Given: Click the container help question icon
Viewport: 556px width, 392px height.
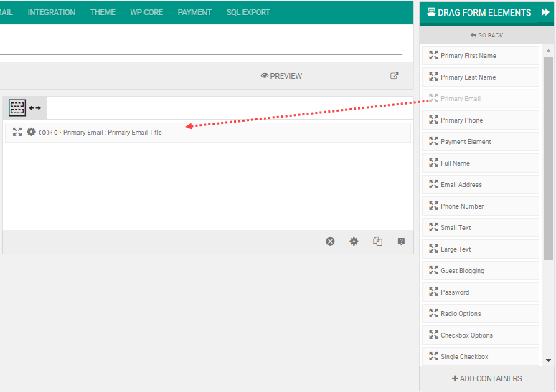Looking at the screenshot, I should click(401, 242).
